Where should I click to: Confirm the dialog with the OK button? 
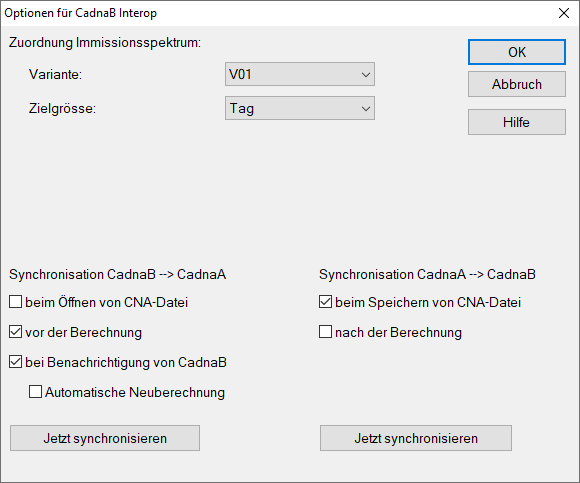[517, 52]
